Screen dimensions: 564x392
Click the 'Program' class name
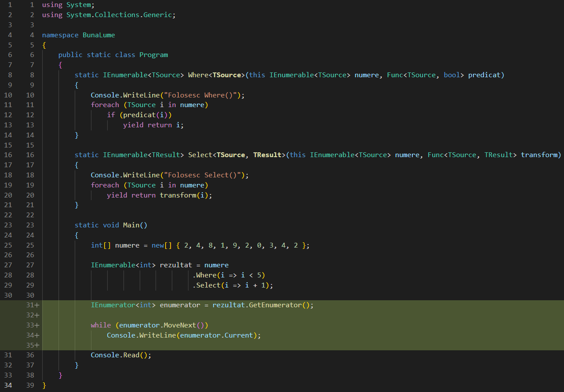(x=153, y=55)
